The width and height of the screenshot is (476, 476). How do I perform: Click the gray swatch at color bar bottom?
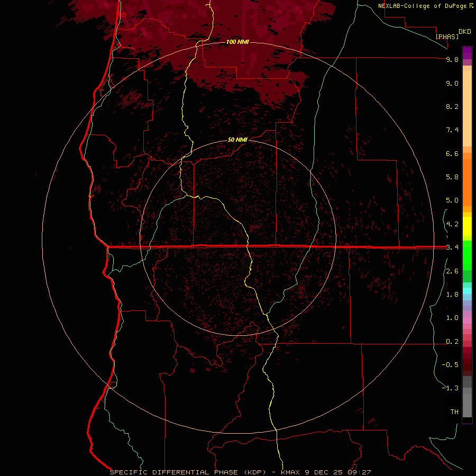(467, 405)
